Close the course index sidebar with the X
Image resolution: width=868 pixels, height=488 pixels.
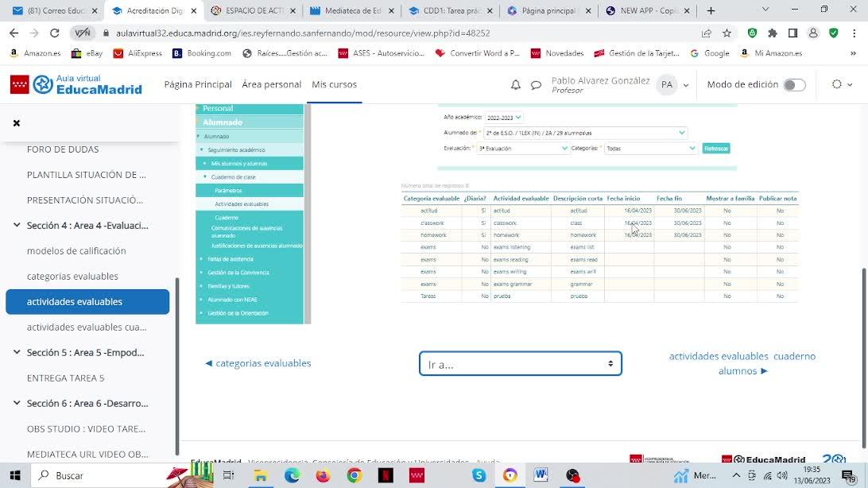click(x=17, y=123)
